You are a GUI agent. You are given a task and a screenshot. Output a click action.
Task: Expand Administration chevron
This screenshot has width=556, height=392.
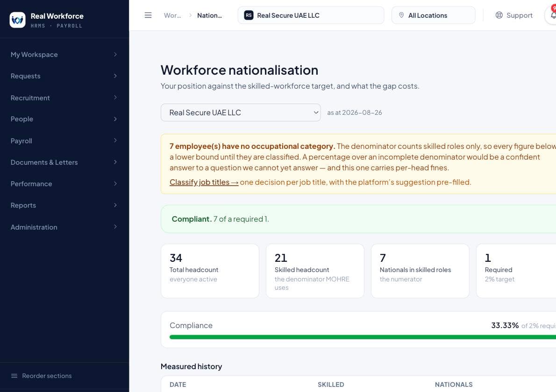point(115,227)
